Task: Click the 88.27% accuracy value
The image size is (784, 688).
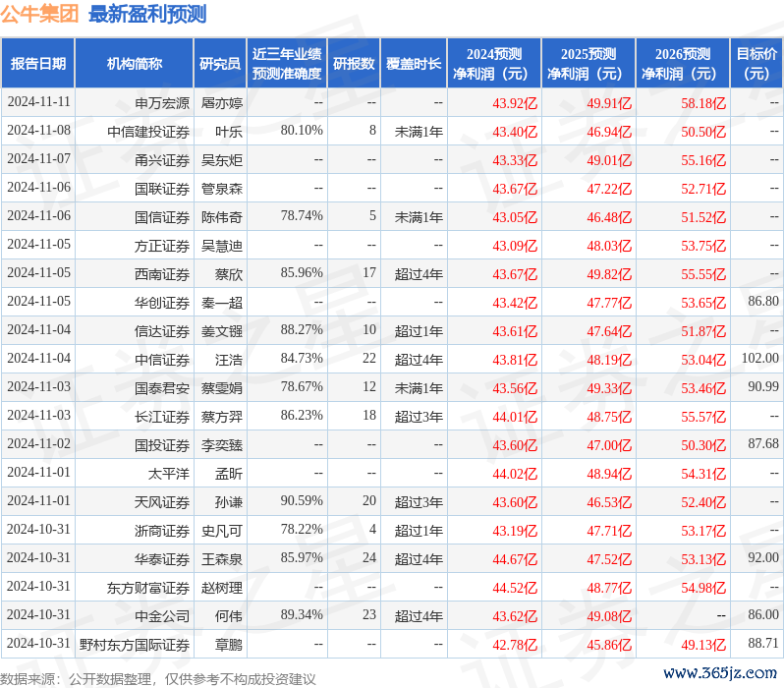Action: [x=302, y=330]
